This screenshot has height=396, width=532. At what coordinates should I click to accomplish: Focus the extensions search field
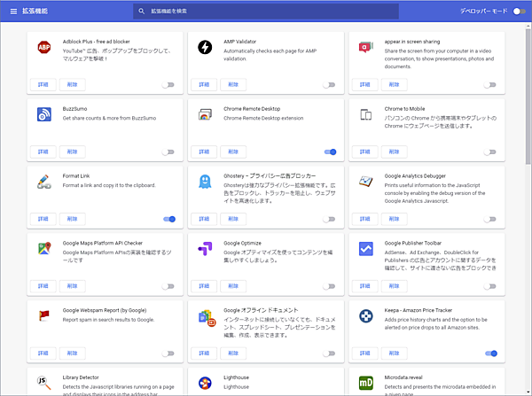(x=266, y=12)
